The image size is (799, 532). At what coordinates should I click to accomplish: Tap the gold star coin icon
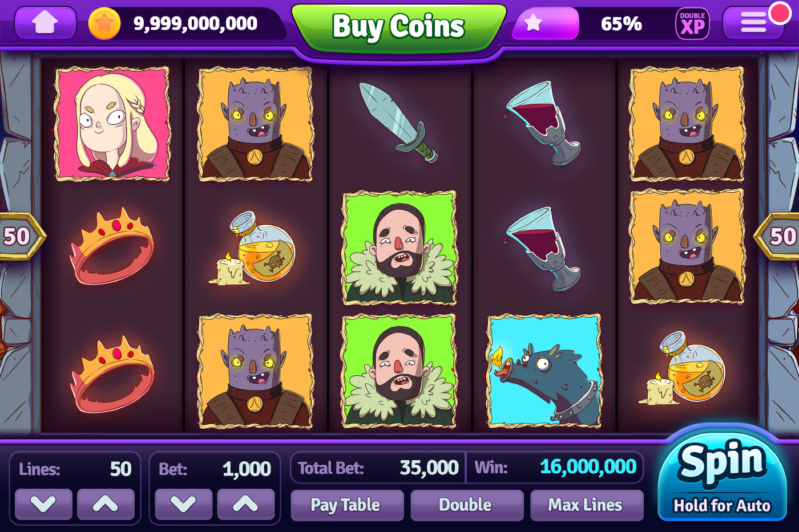click(x=104, y=23)
